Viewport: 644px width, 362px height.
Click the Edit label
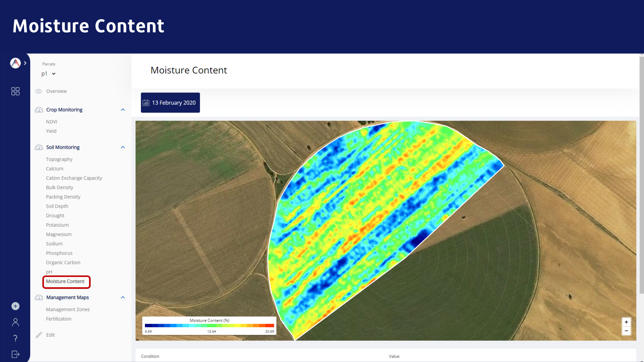point(50,335)
